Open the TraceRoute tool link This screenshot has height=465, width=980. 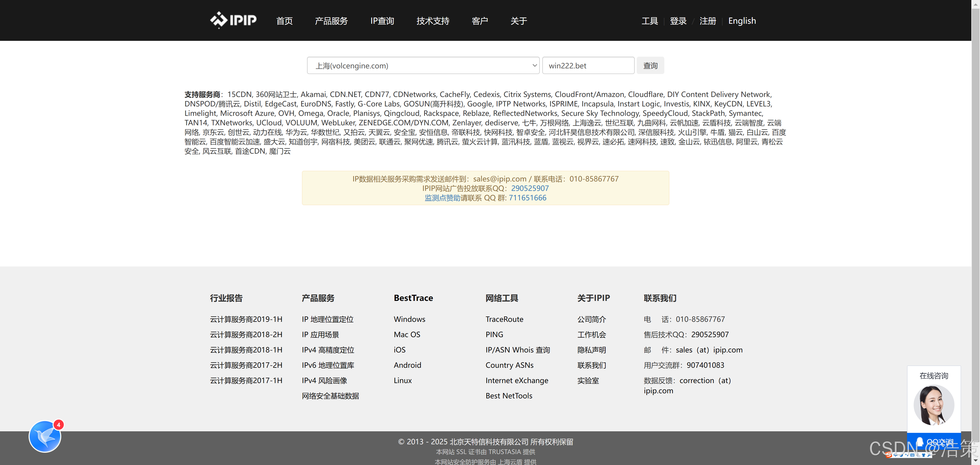coord(505,319)
